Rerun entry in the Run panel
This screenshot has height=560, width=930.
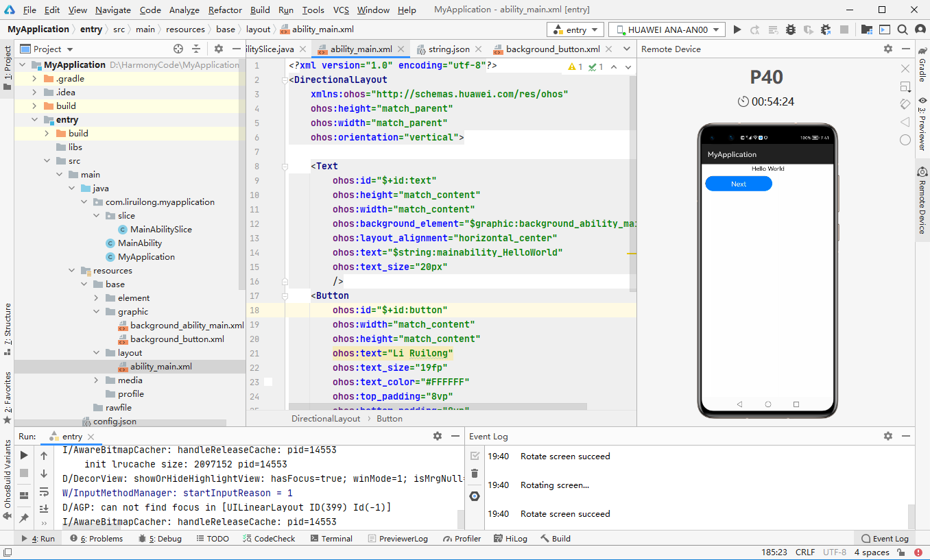click(24, 455)
